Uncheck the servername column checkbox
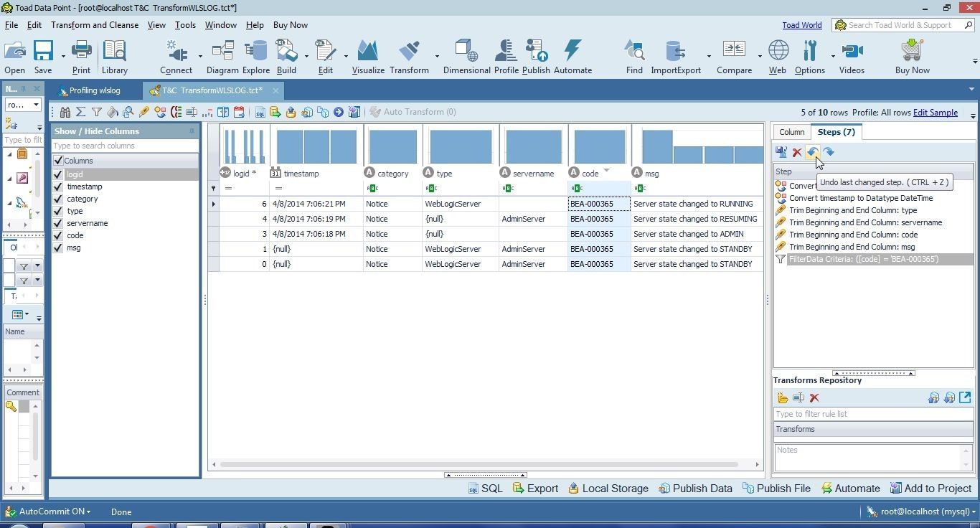This screenshot has width=980, height=528. tap(58, 223)
